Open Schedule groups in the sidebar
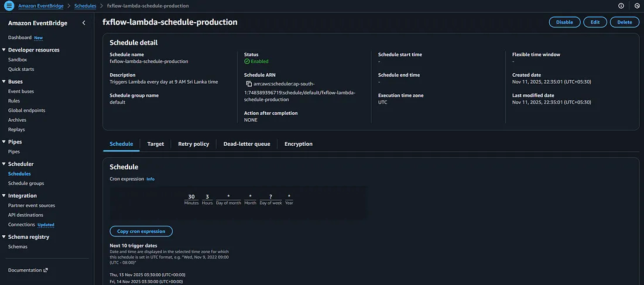Image resolution: width=644 pixels, height=285 pixels. 26,183
